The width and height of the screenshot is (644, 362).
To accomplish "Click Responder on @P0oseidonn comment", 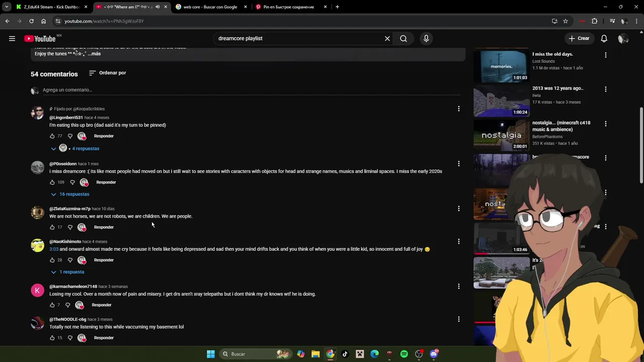I will (x=106, y=183).
